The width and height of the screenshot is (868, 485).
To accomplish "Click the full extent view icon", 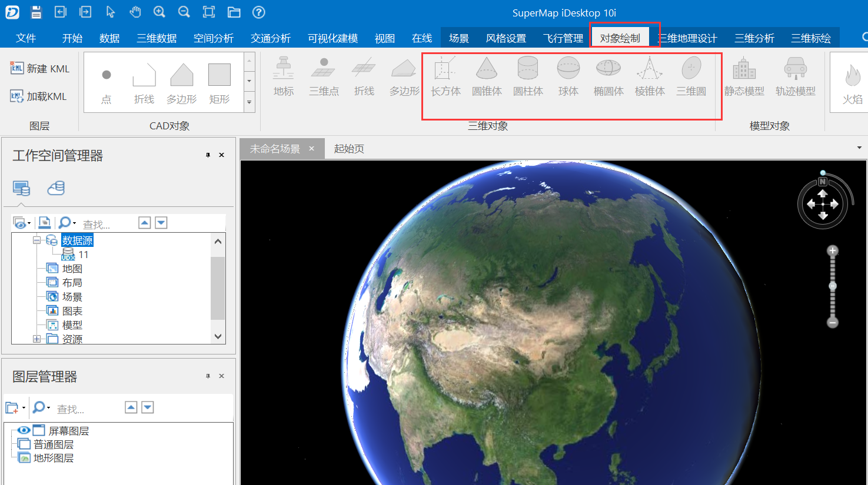I will point(208,12).
